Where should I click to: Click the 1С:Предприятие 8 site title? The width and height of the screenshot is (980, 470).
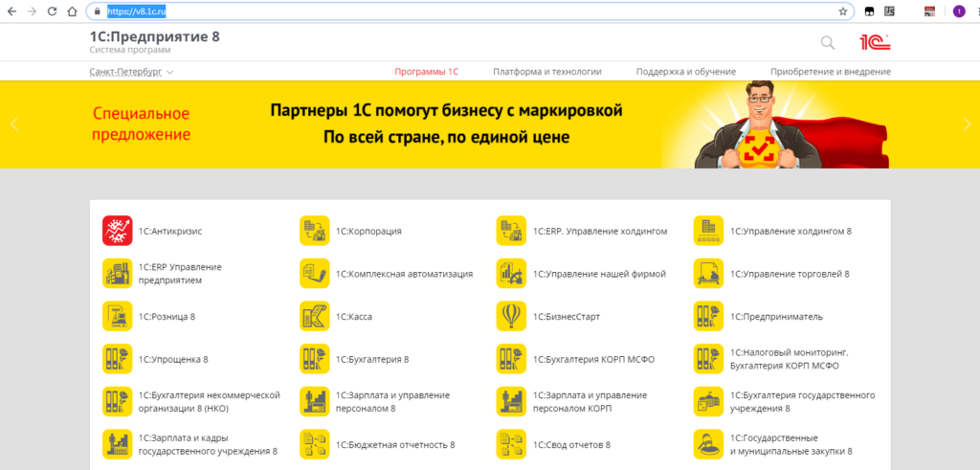(x=154, y=36)
